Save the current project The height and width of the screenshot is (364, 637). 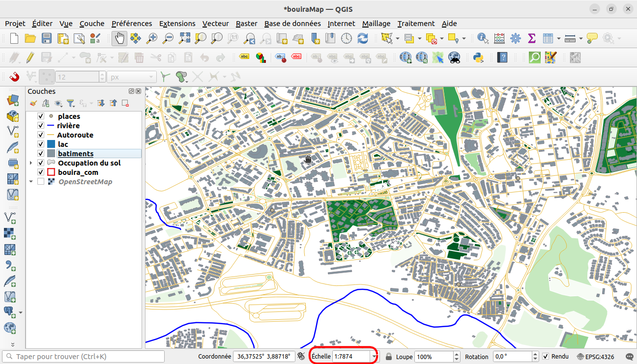[46, 38]
